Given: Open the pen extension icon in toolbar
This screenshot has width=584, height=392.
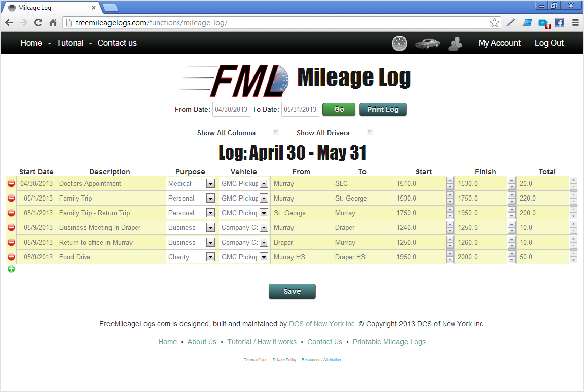Looking at the screenshot, I should 510,23.
